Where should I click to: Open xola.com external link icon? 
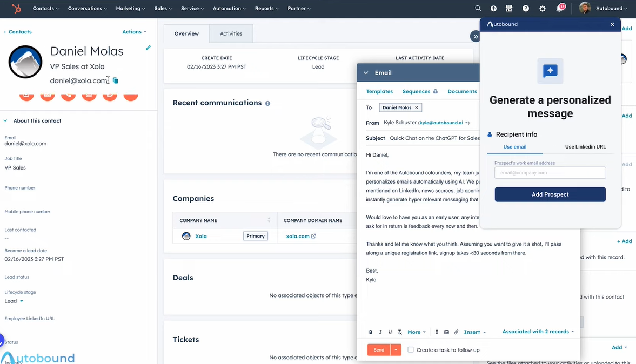313,236
